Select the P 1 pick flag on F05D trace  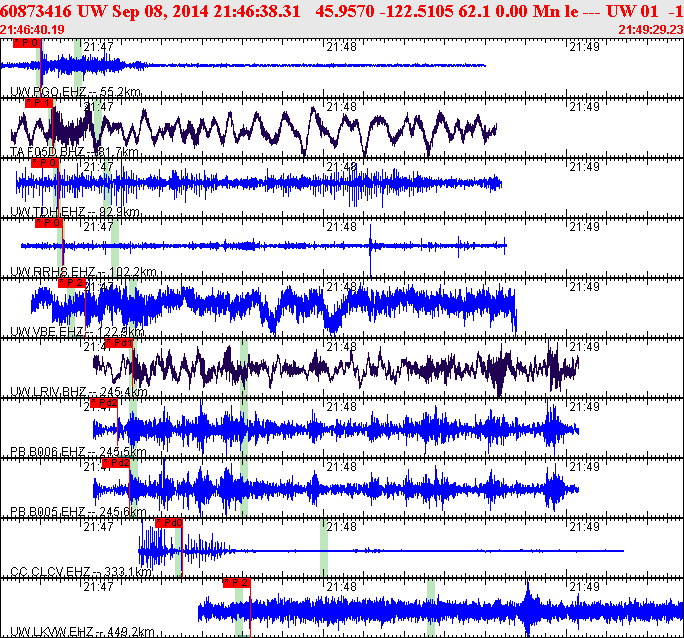coord(39,103)
